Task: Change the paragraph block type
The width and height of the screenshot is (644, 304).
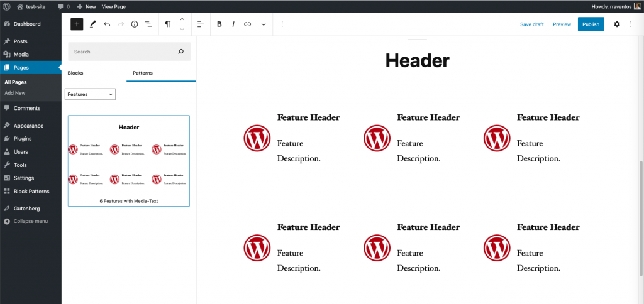Action: [x=167, y=24]
